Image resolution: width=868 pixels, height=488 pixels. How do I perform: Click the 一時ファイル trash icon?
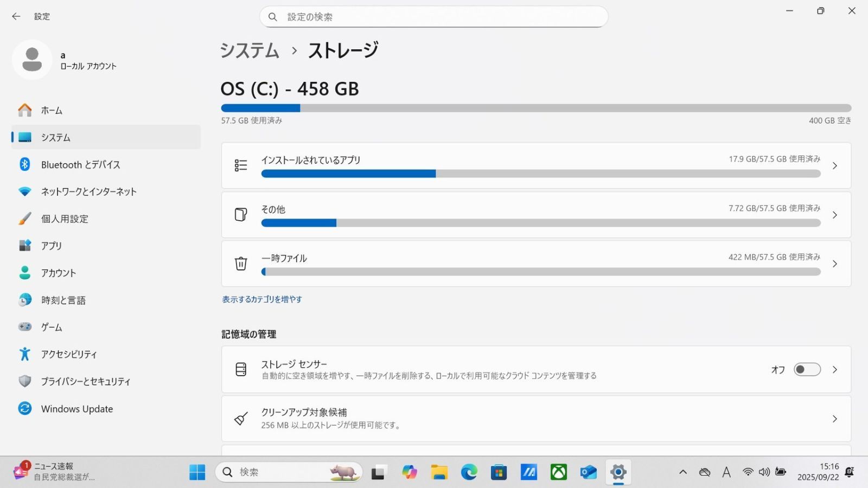241,264
